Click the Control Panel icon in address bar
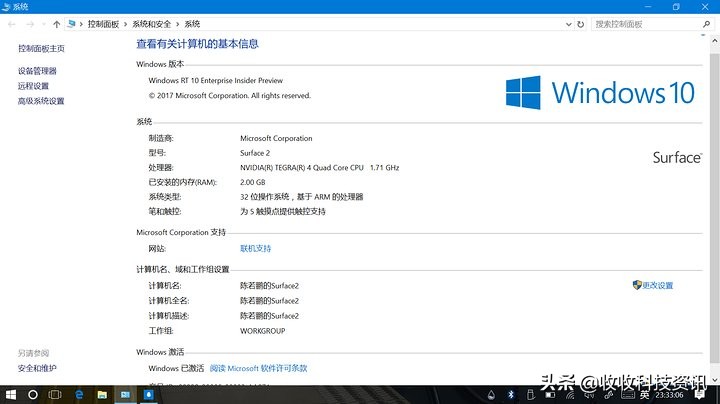 (x=71, y=24)
